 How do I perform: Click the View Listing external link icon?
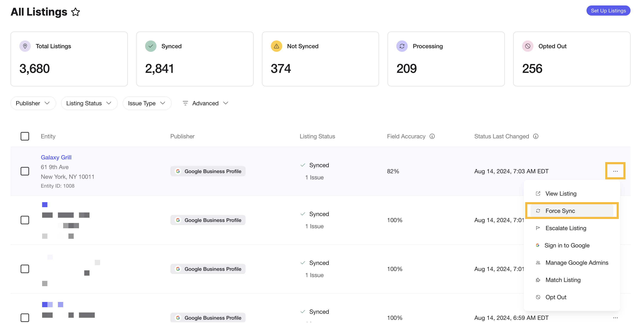pos(538,193)
